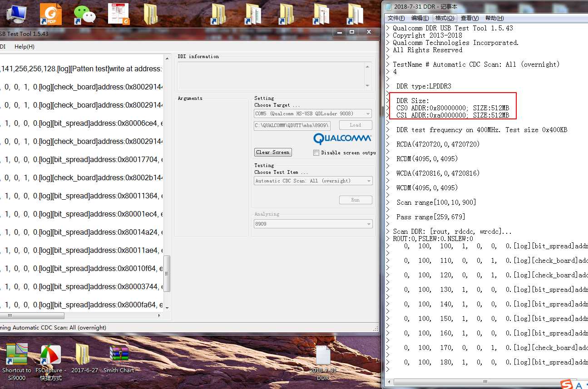Open the 格式(O) menu in Notepad
The height and width of the screenshot is (389, 588).
[445, 18]
